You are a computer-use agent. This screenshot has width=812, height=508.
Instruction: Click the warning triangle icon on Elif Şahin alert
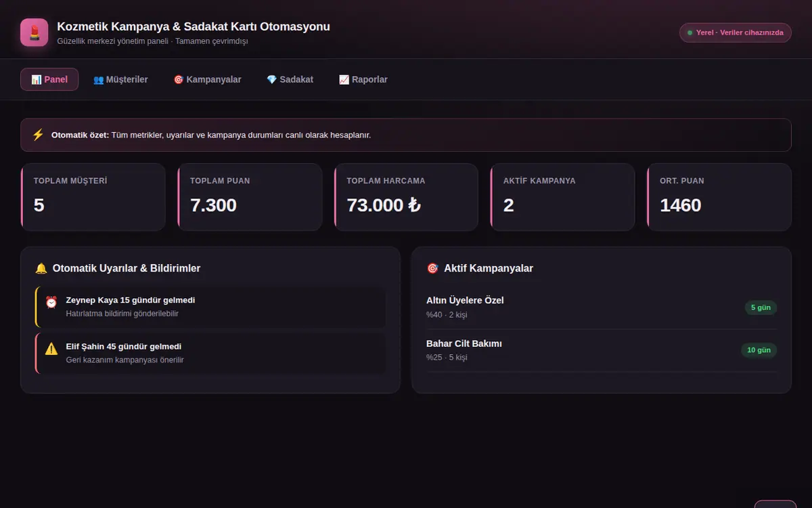[51, 349]
